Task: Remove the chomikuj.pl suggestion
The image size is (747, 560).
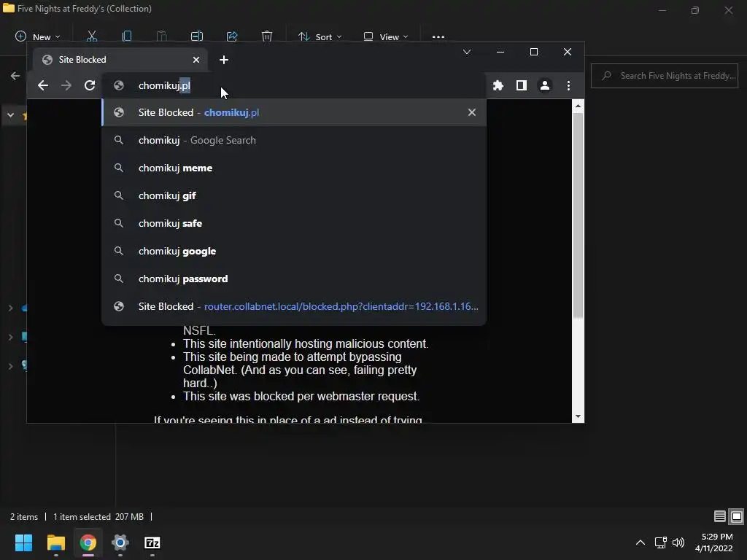Action: pyautogui.click(x=472, y=112)
